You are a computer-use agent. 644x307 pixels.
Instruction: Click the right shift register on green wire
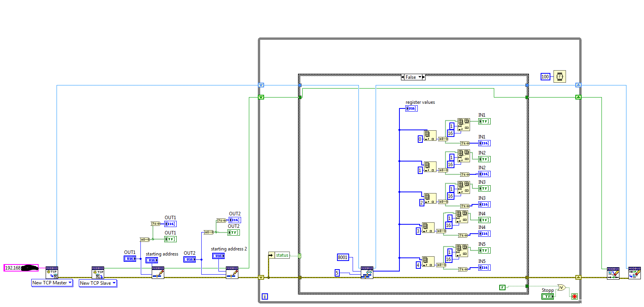pos(578,97)
